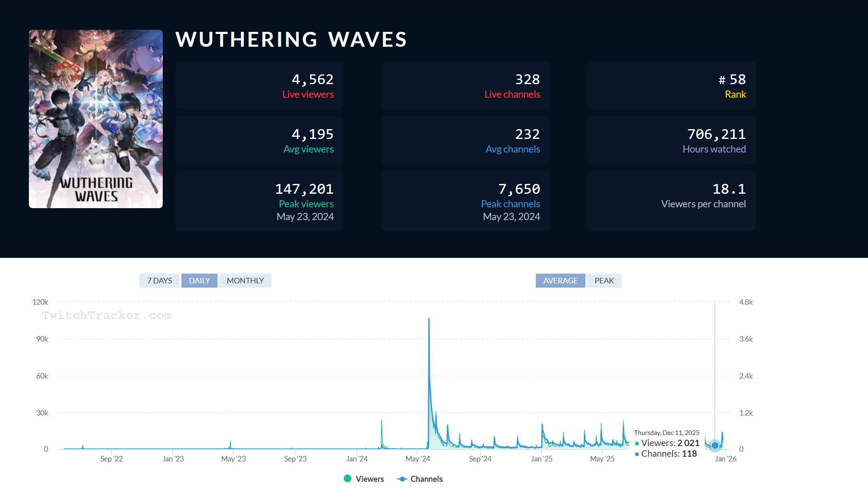This screenshot has width=868, height=489.
Task: Click the highlighted Dec 11 data point
Action: click(715, 445)
